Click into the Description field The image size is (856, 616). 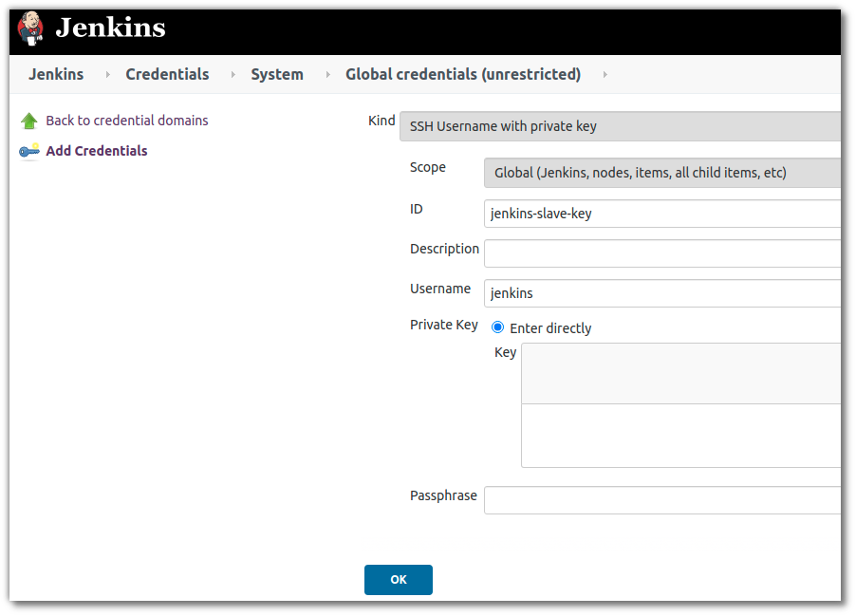(661, 253)
